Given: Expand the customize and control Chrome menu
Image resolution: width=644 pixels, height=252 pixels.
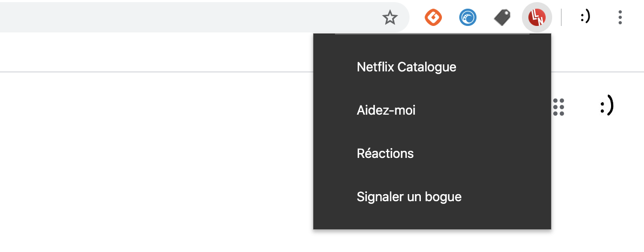Looking at the screenshot, I should [x=620, y=18].
